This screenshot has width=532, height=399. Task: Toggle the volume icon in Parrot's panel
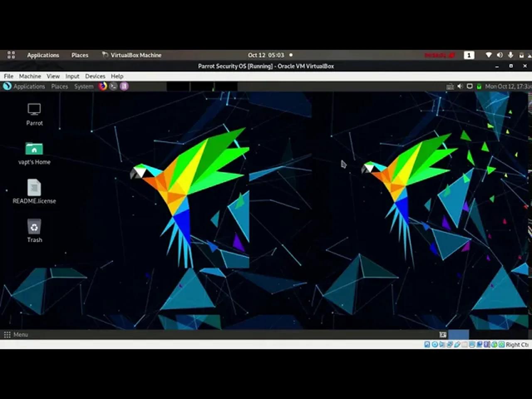(460, 86)
